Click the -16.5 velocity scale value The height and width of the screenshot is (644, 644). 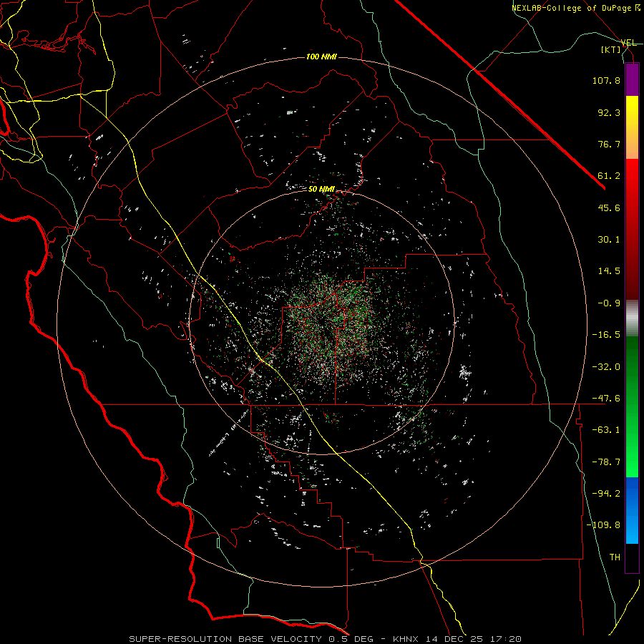(606, 335)
